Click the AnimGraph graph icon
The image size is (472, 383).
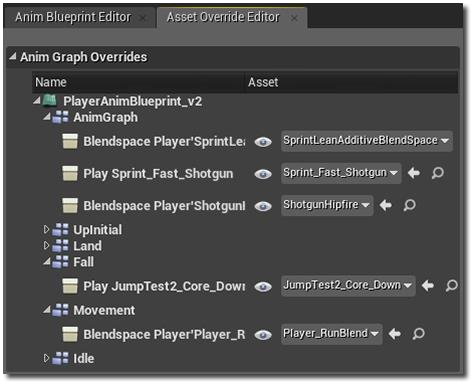tap(60, 117)
